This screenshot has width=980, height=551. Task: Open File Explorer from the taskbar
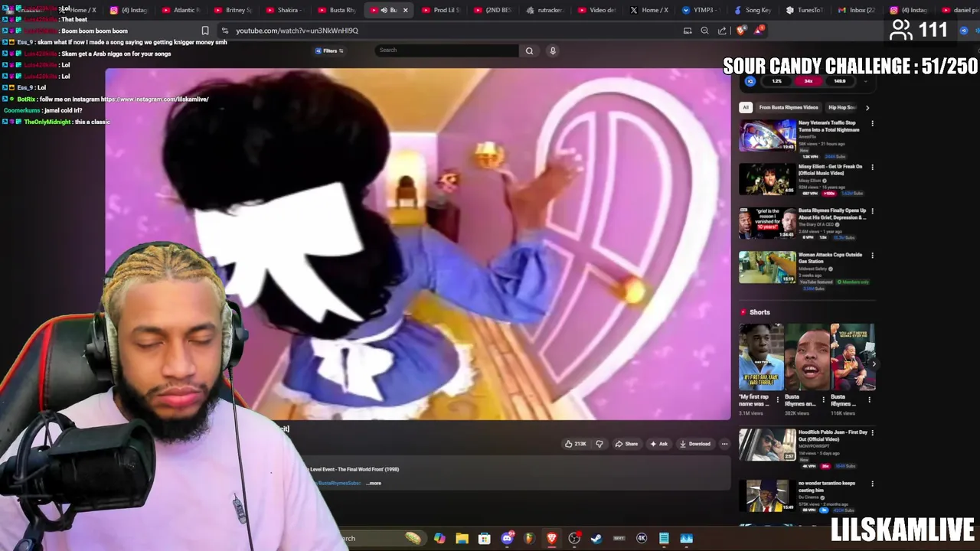click(x=462, y=539)
